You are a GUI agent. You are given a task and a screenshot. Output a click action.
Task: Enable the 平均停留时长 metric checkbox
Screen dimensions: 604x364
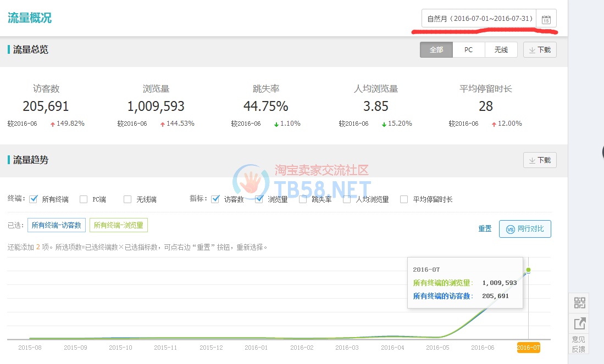404,199
